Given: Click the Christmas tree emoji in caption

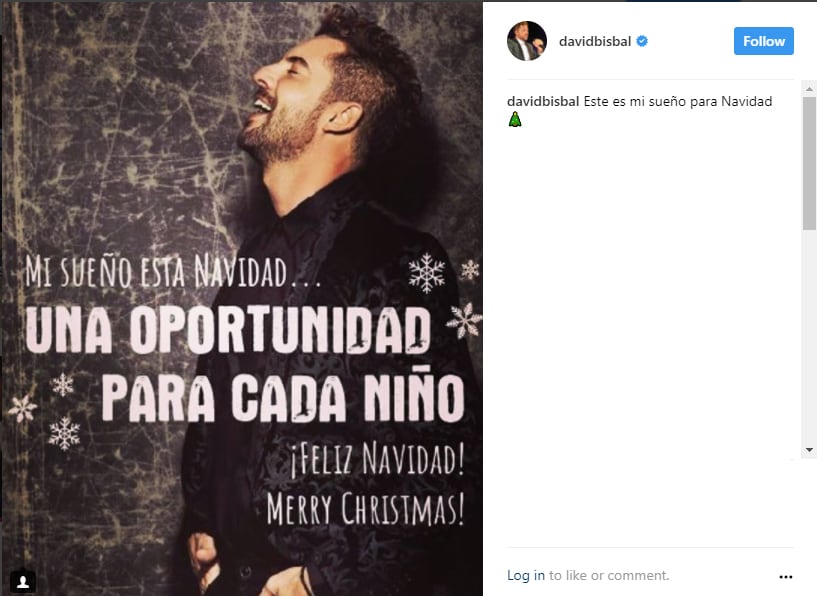Looking at the screenshot, I should 515,119.
